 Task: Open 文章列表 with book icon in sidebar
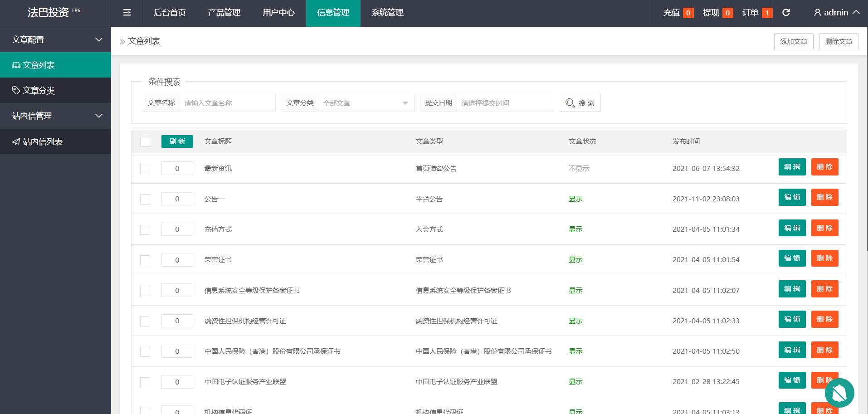55,65
